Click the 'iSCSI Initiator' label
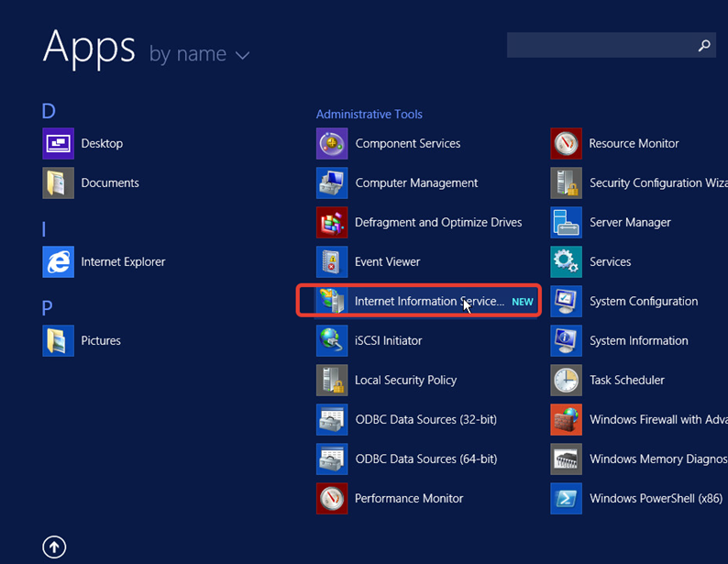The height and width of the screenshot is (564, 728). click(388, 341)
